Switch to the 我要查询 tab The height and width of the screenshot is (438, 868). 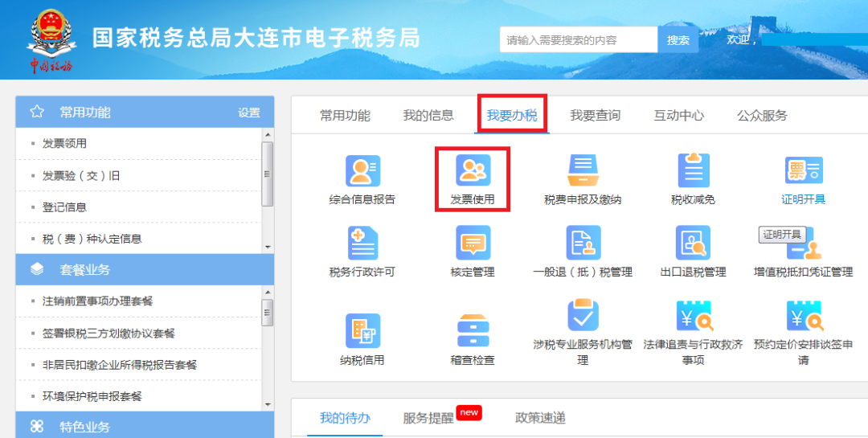[x=595, y=115]
